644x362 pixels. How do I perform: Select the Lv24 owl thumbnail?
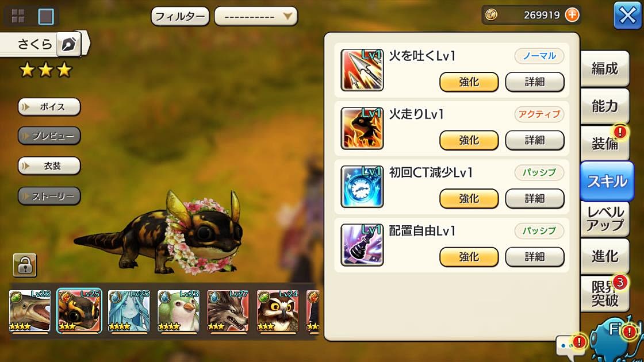(x=277, y=311)
